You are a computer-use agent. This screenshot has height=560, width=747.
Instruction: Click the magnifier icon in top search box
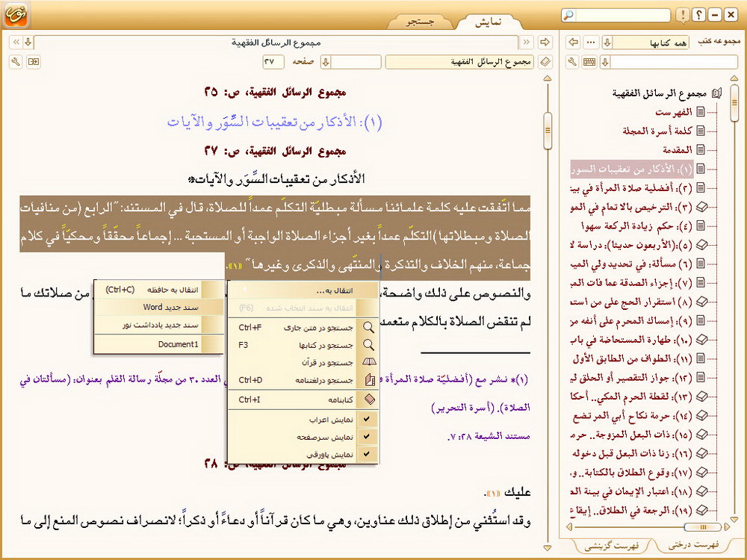coord(568,15)
